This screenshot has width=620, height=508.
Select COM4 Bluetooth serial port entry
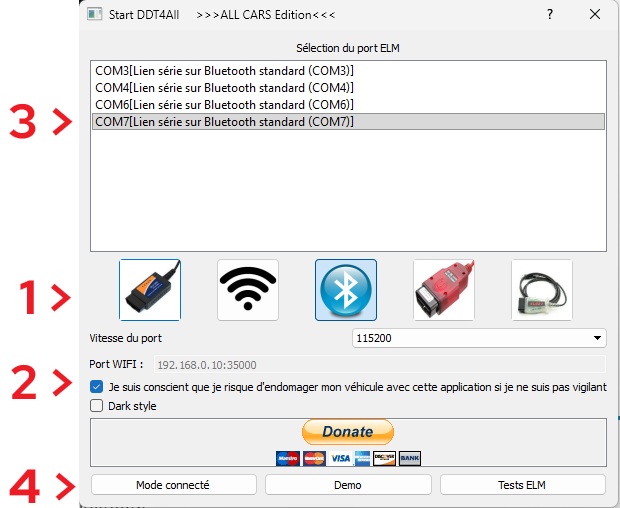pyautogui.click(x=224, y=88)
